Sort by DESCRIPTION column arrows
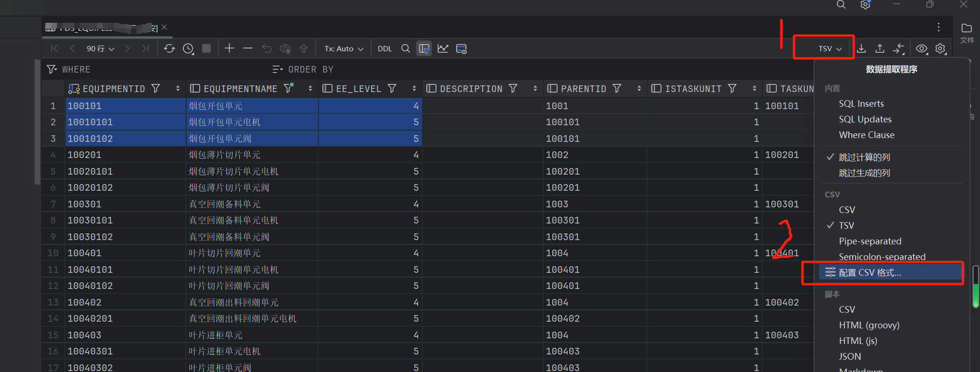980x372 pixels. 535,88
